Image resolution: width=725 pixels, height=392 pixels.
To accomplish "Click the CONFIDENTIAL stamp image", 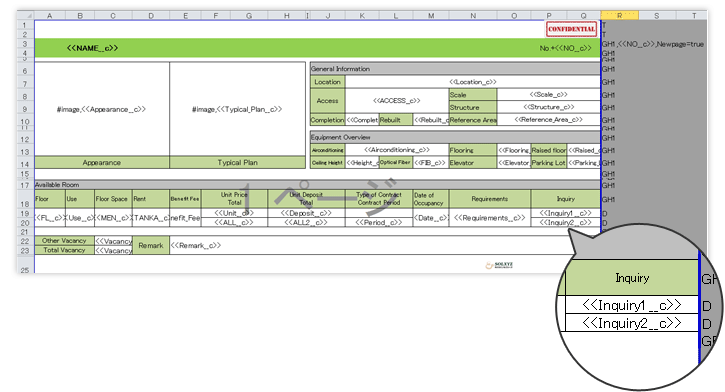I will (x=571, y=29).
